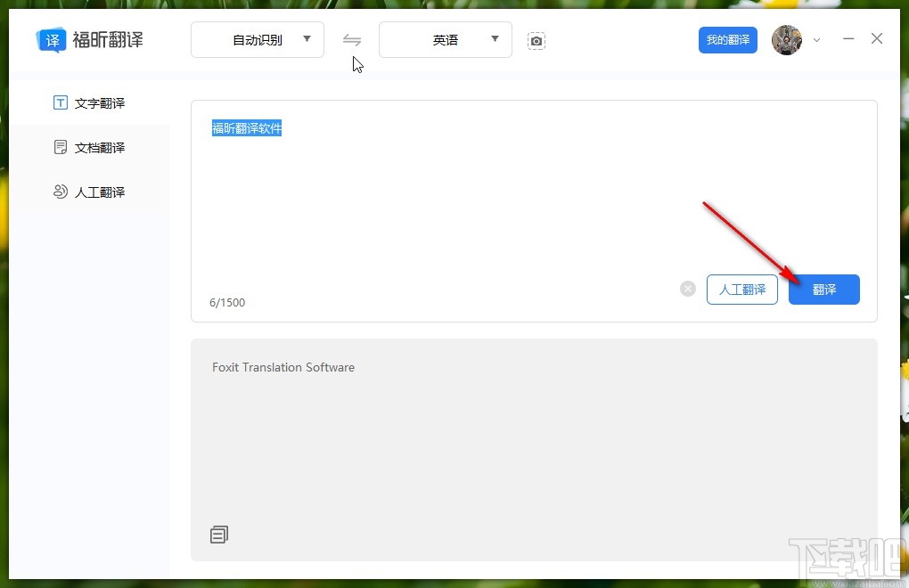Minimize the translator window
Image resolution: width=909 pixels, height=588 pixels.
click(848, 39)
